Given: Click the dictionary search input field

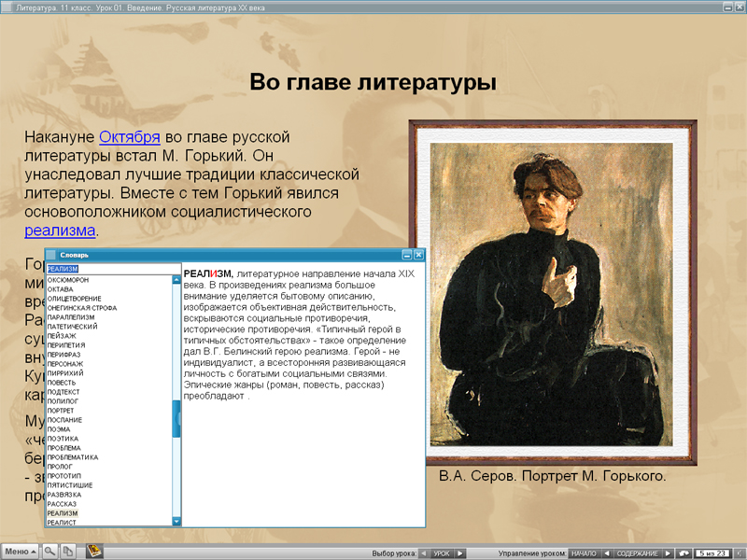Looking at the screenshot, I should [x=112, y=269].
